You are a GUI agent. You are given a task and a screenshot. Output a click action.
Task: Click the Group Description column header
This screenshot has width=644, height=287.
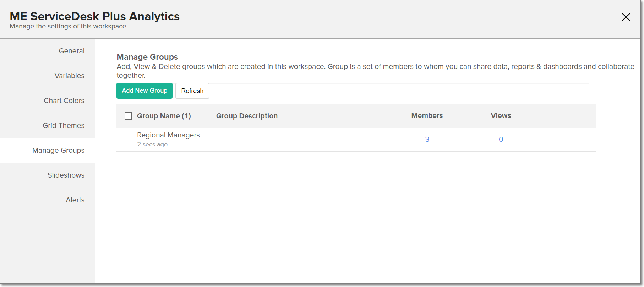[247, 116]
